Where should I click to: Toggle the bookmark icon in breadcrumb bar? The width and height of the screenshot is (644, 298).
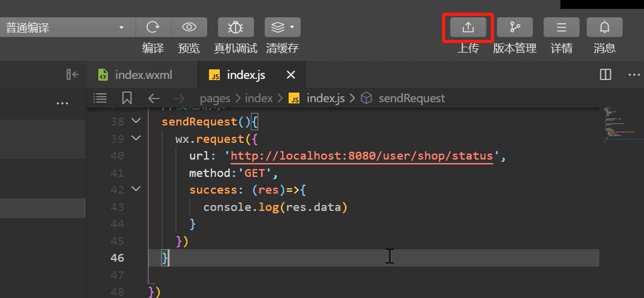coord(127,98)
